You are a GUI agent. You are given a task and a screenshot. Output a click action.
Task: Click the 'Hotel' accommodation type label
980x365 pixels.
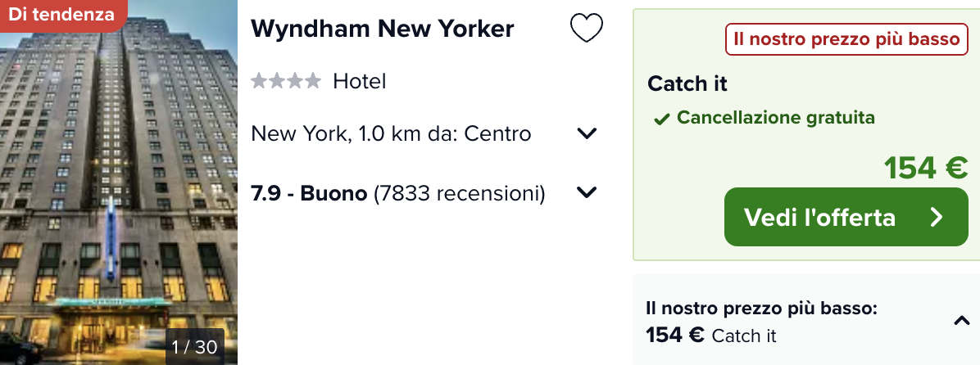click(x=360, y=81)
